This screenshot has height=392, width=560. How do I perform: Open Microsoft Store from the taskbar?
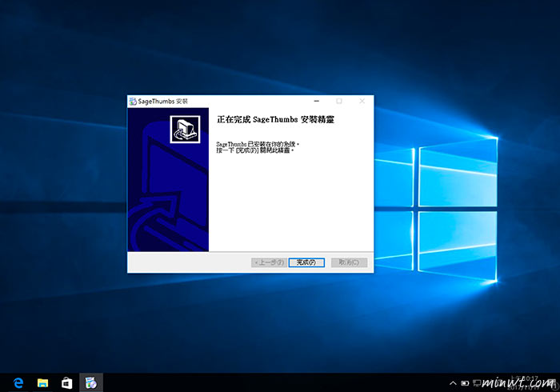pyautogui.click(x=66, y=383)
